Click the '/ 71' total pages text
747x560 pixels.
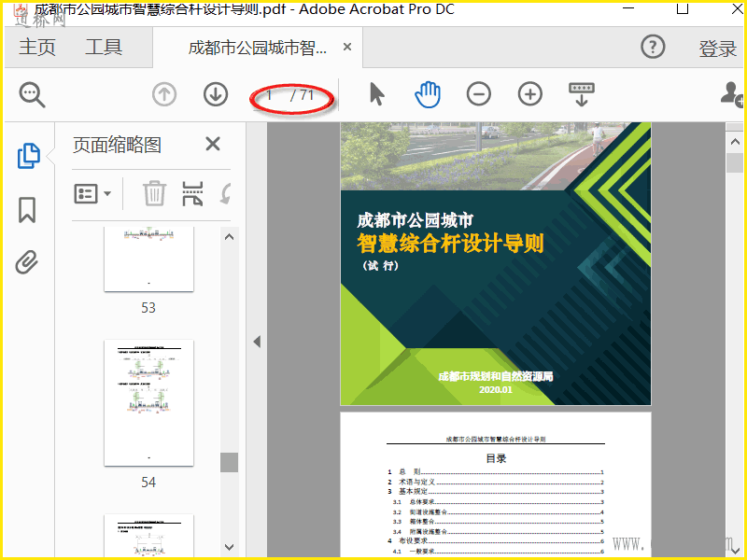[x=302, y=95]
